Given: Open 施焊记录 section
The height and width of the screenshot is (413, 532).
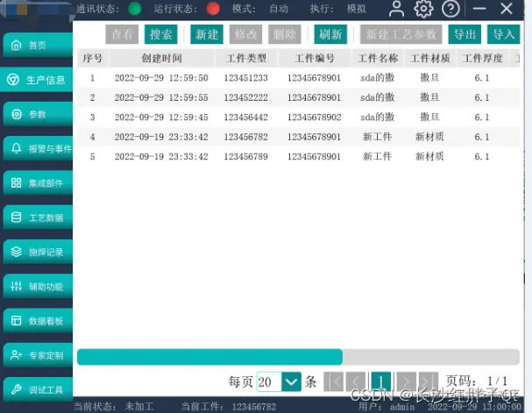Looking at the screenshot, I should point(38,252).
